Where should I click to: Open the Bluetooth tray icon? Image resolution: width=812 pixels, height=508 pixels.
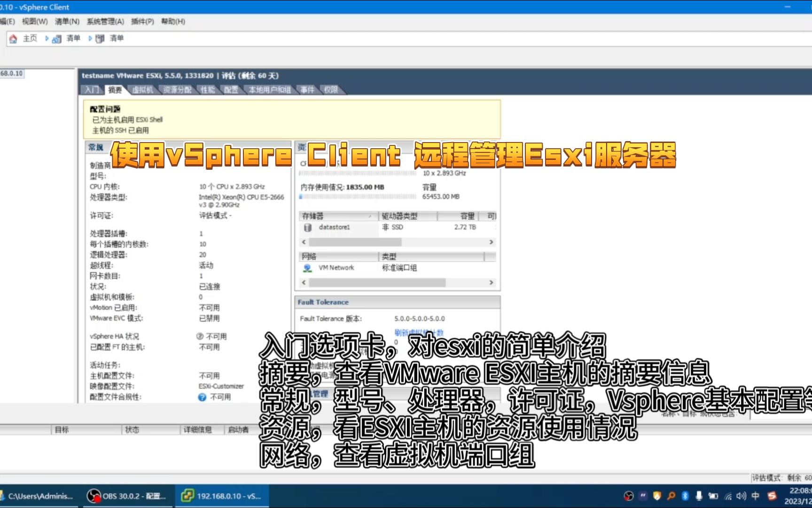(x=685, y=496)
